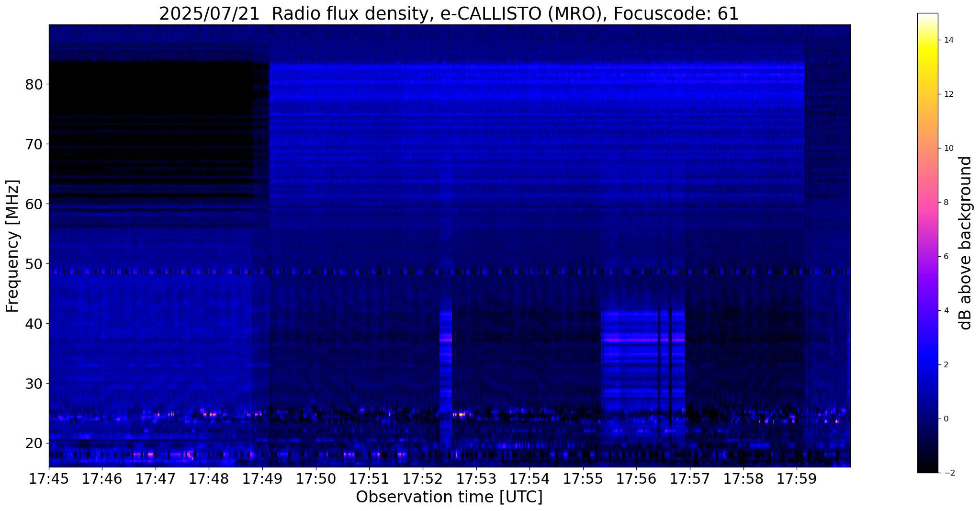Click the dashed interference line at 48 MHz
This screenshot has height=511, width=980.
point(449,272)
